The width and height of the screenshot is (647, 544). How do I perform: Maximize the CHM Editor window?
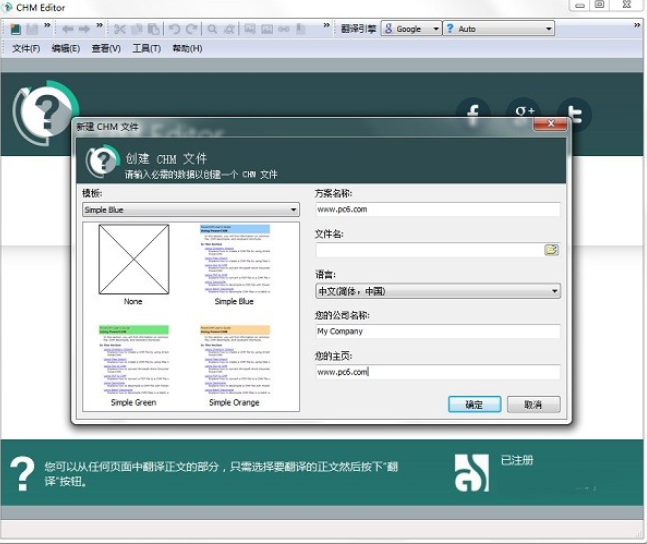pos(600,5)
